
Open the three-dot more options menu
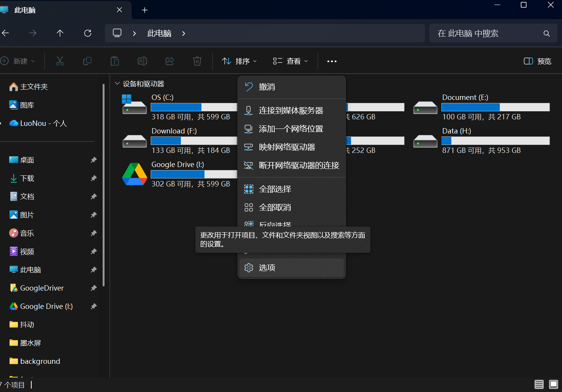click(332, 61)
